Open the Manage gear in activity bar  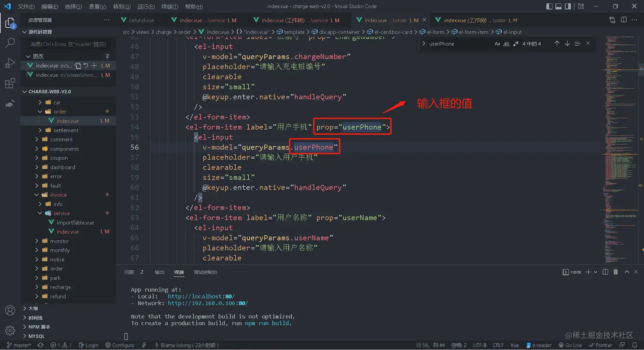[x=10, y=330]
